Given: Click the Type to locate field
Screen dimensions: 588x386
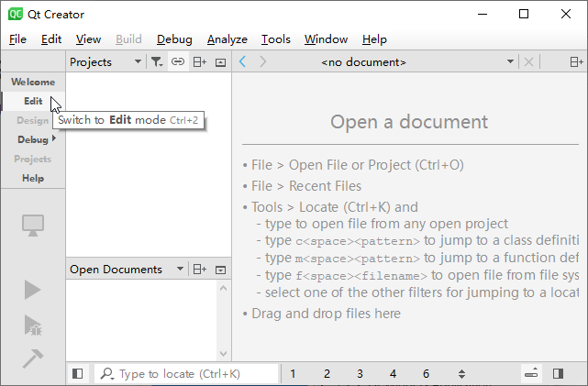Looking at the screenshot, I should [188, 374].
